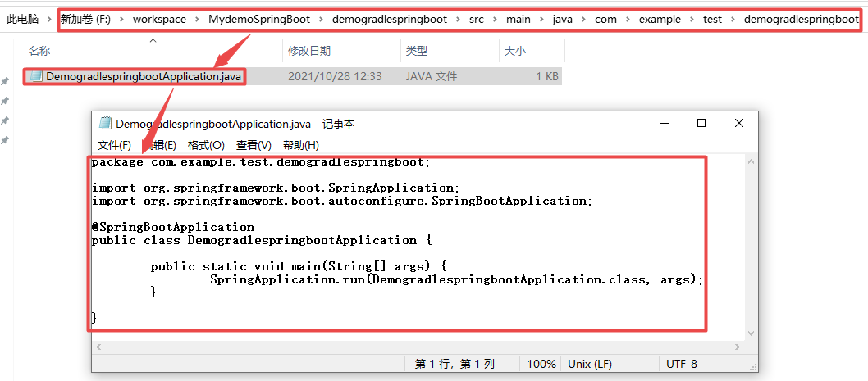
Task: Navigate to java breadcrumb folder
Action: tap(563, 20)
